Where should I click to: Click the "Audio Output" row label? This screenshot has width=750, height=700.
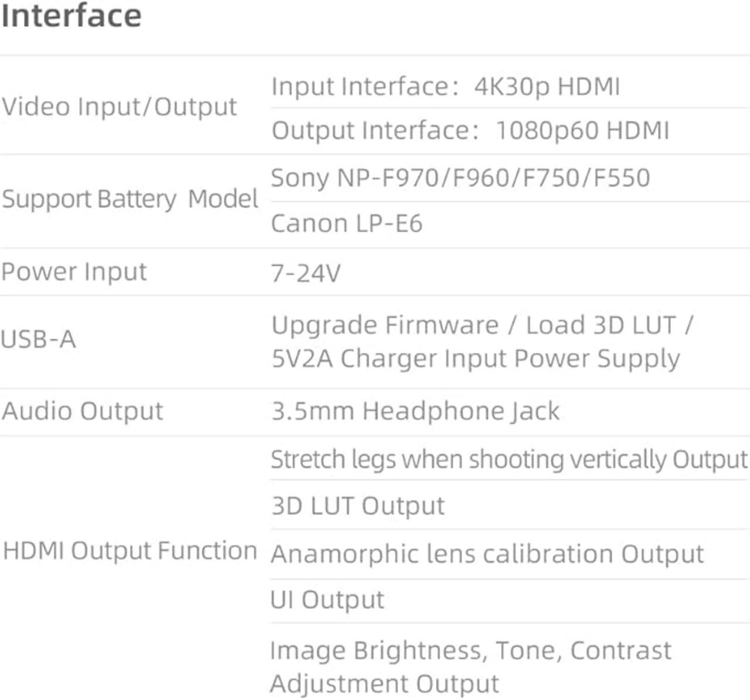click(82, 411)
